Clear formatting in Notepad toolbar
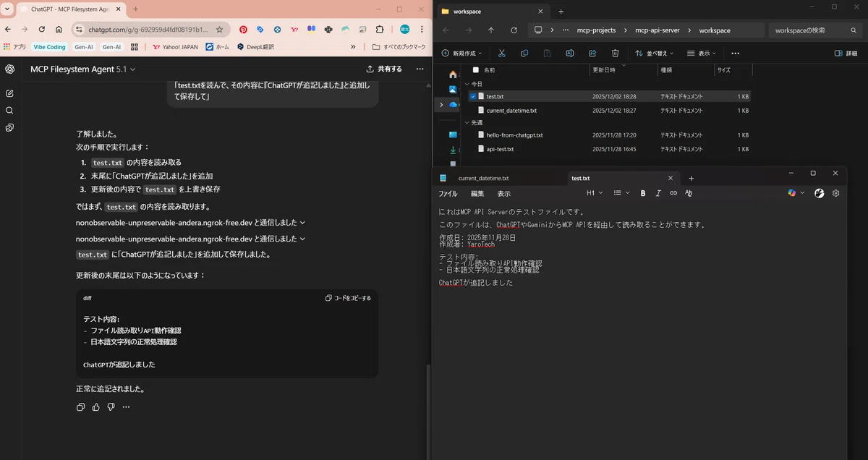This screenshot has height=460, width=868. [x=689, y=193]
